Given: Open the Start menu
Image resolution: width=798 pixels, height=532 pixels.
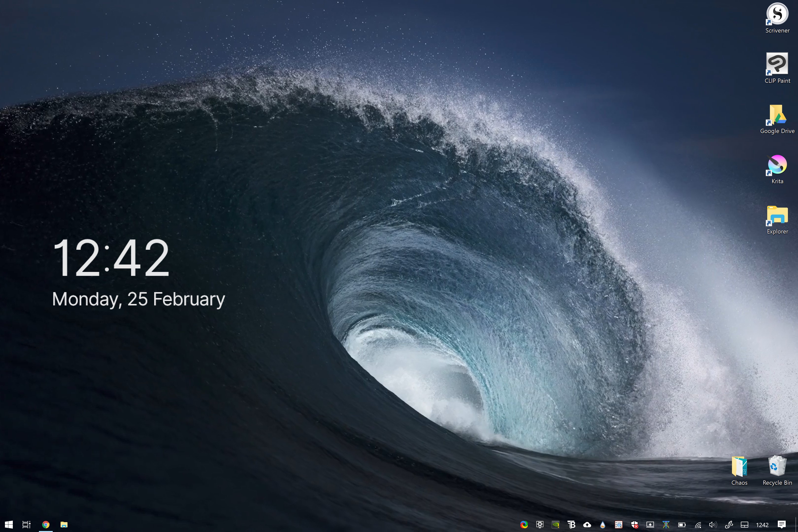Looking at the screenshot, I should (9, 525).
